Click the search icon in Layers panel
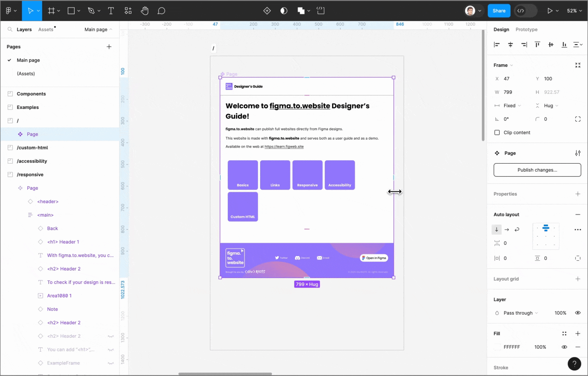 pyautogui.click(x=10, y=29)
